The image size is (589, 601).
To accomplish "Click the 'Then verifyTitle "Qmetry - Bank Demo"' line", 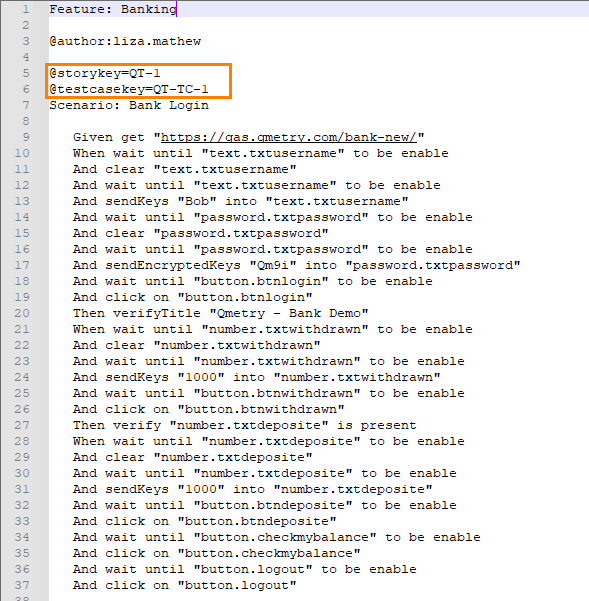I will 221,313.
